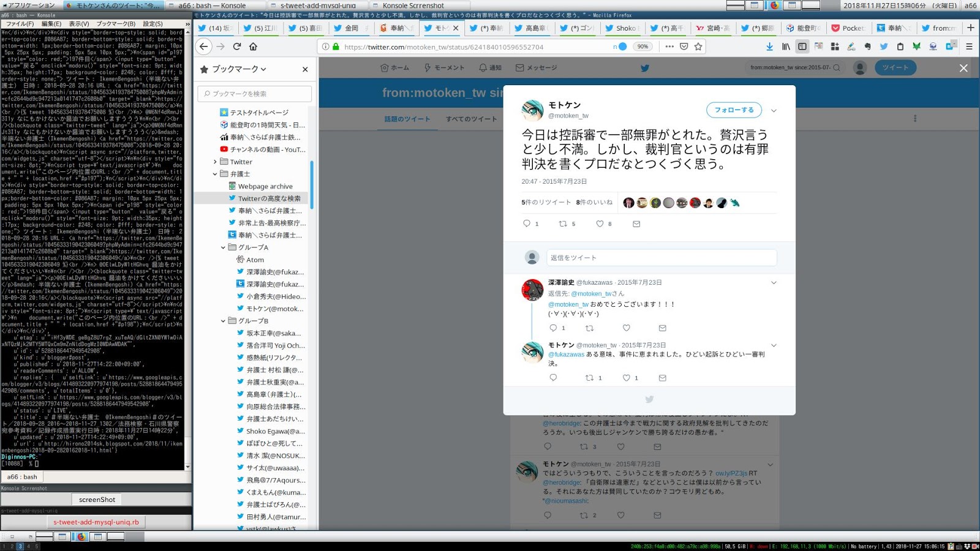Open the Firefox hamburger menu
This screenshot has height=551, width=980.
[969, 47]
